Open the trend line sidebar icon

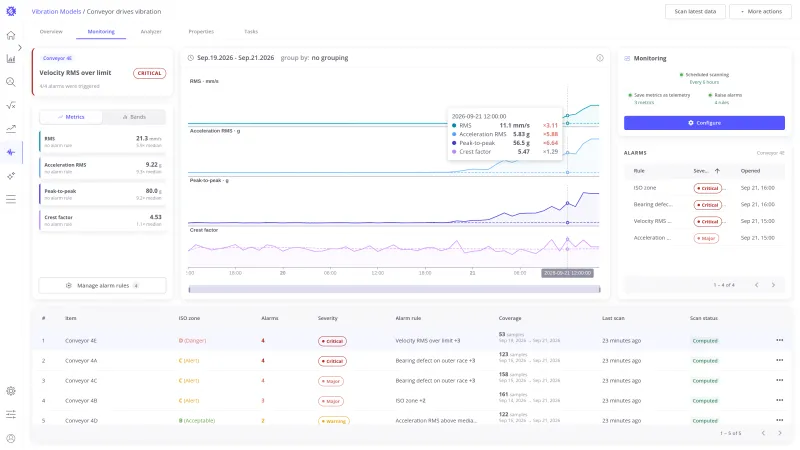point(11,129)
